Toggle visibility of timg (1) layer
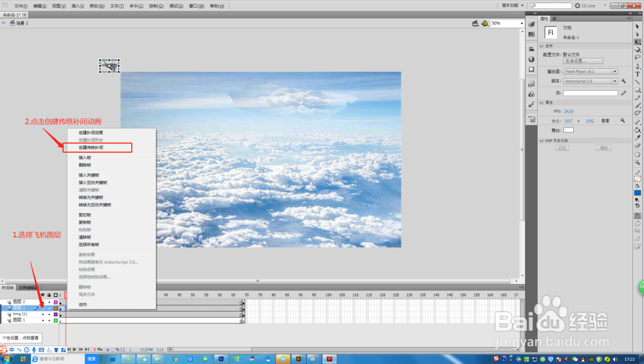644x364 pixels. [43, 314]
